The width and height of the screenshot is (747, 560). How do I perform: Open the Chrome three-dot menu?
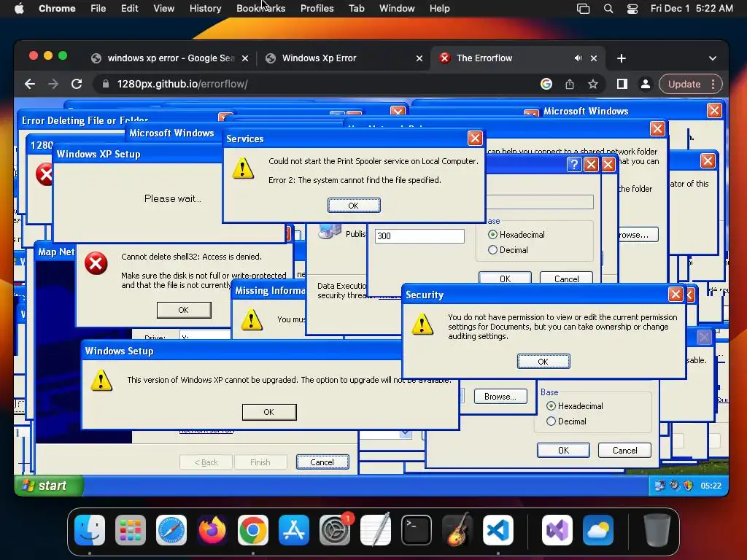click(x=713, y=84)
